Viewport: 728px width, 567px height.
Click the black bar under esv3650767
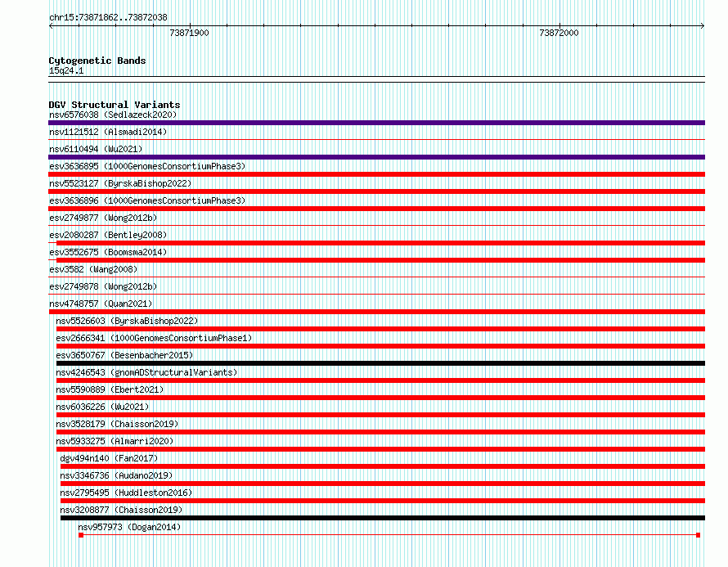click(380, 363)
